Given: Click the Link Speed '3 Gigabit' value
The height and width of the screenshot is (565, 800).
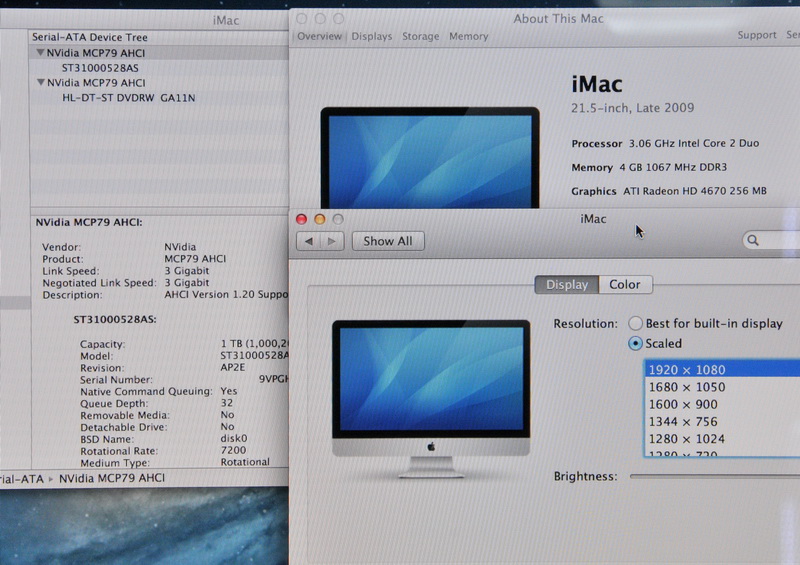Looking at the screenshot, I should [186, 271].
